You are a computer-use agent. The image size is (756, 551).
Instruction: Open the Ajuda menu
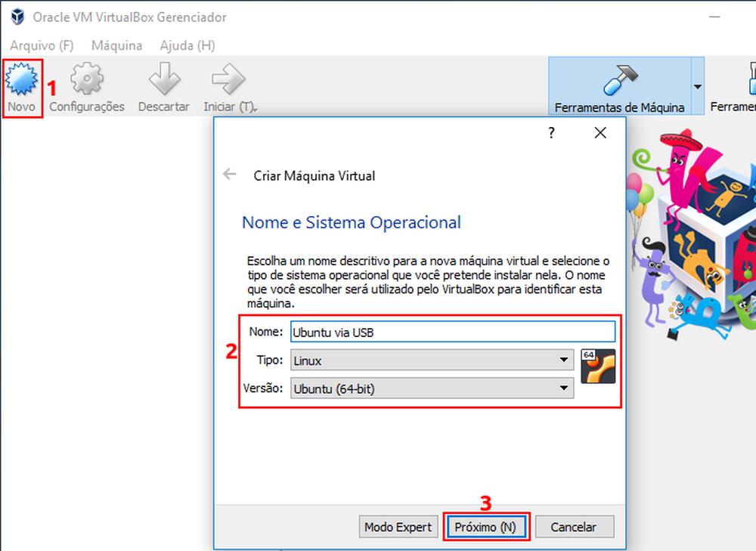click(186, 45)
